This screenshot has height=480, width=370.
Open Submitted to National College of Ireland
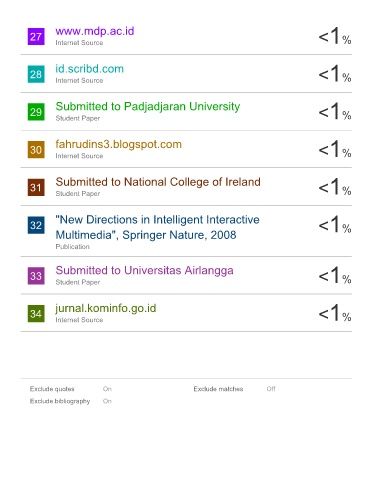[x=158, y=182]
